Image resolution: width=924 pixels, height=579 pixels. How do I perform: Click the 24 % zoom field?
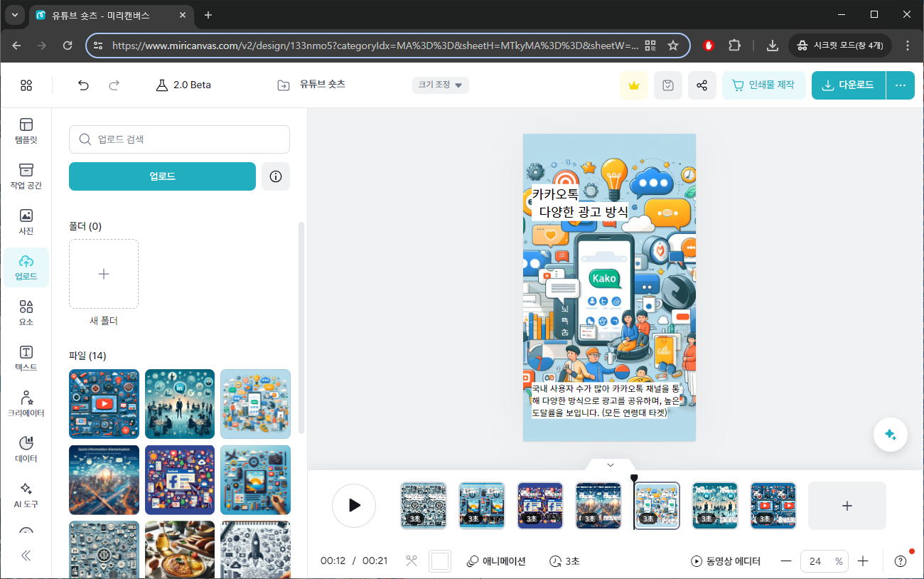point(824,561)
